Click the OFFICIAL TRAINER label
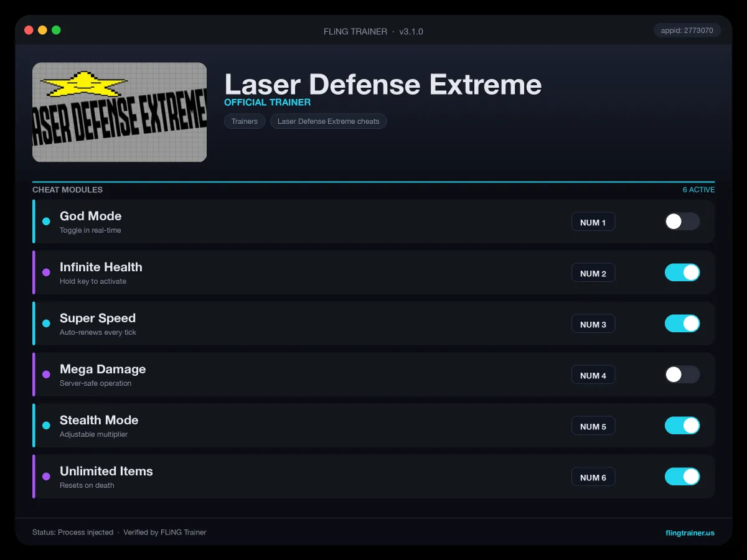The height and width of the screenshot is (560, 747). click(267, 102)
